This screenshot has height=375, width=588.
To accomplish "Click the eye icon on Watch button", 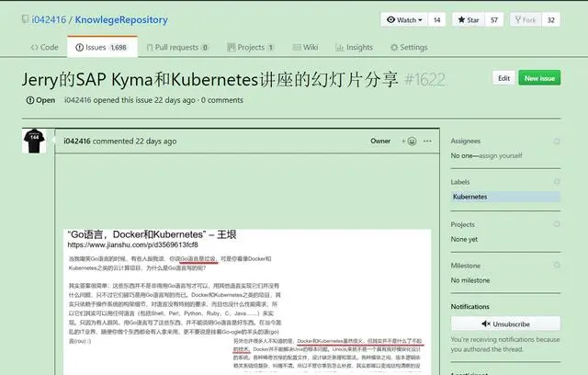I will point(390,19).
